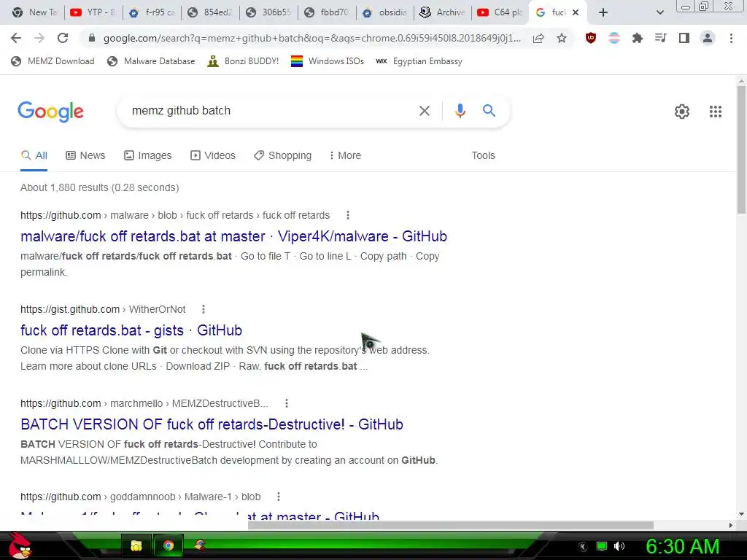747x560 pixels.
Task: Open uBlock Origin extension icon
Action: click(591, 38)
